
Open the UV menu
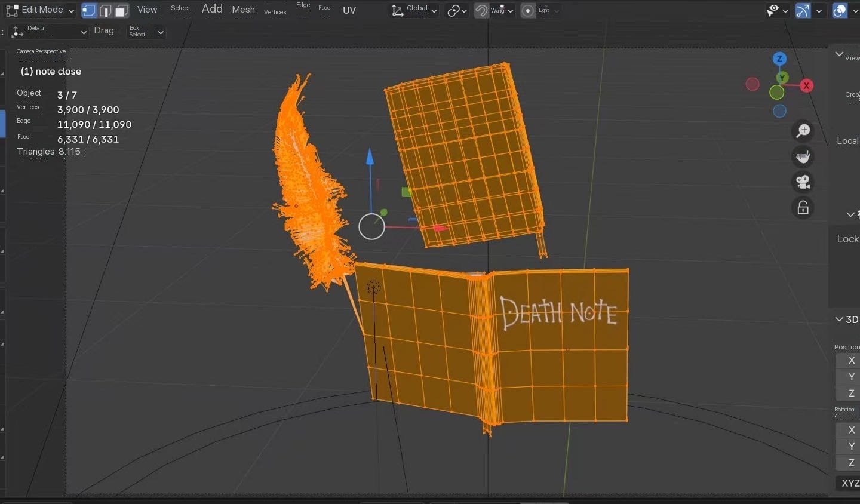coord(349,10)
